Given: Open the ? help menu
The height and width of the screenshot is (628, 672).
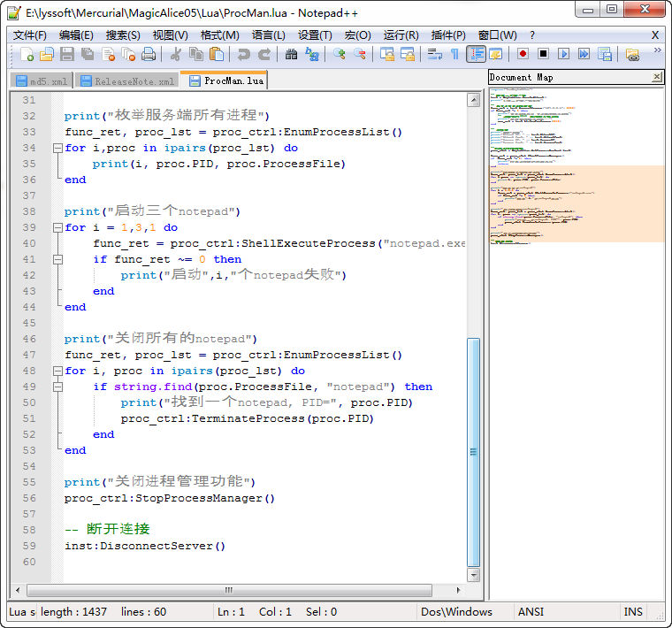Looking at the screenshot, I should tap(532, 35).
